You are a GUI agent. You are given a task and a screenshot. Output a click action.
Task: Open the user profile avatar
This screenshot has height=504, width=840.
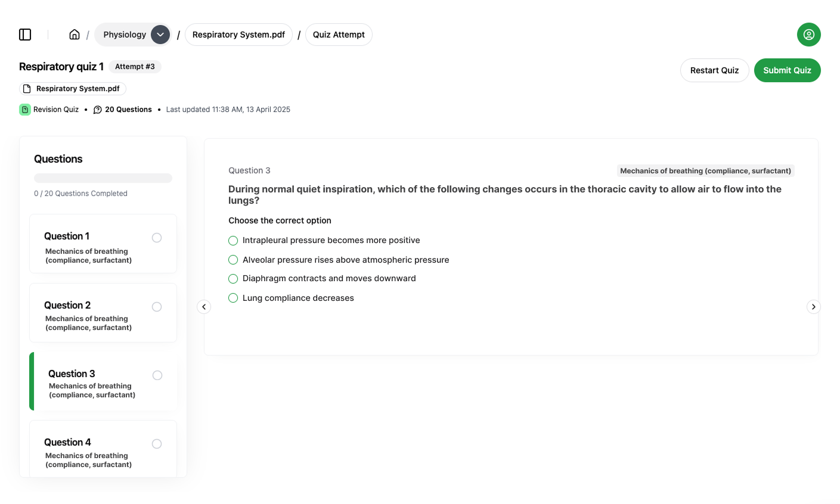click(x=808, y=35)
